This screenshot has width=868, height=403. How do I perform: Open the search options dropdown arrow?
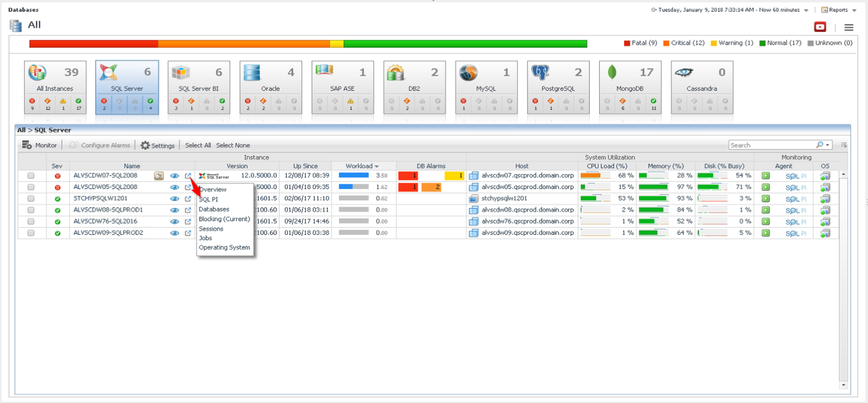pos(827,145)
